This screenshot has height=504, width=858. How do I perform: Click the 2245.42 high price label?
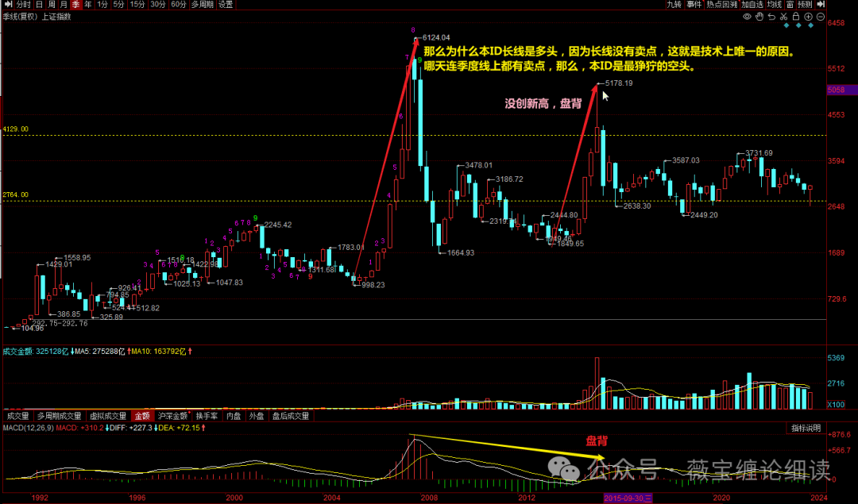tap(278, 225)
